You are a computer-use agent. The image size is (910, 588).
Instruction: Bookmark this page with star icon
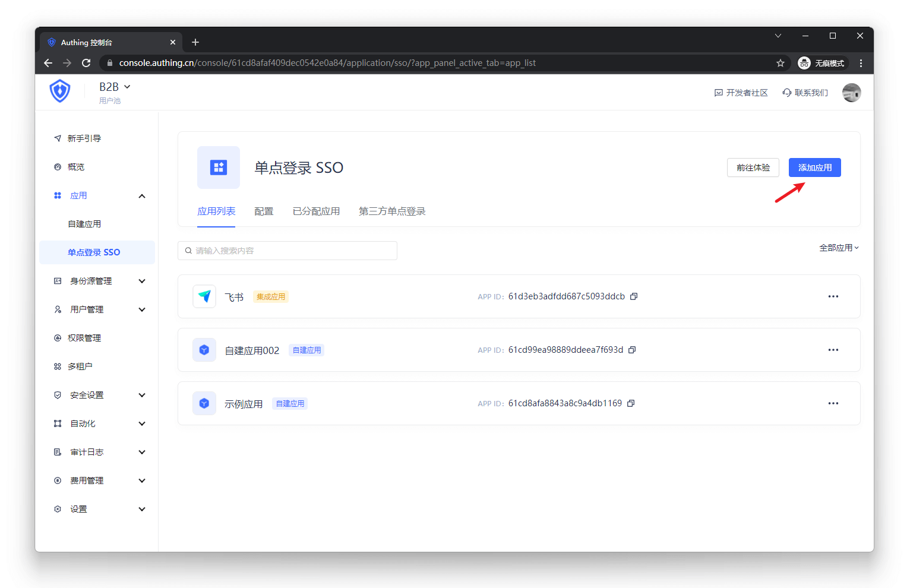pyautogui.click(x=781, y=63)
